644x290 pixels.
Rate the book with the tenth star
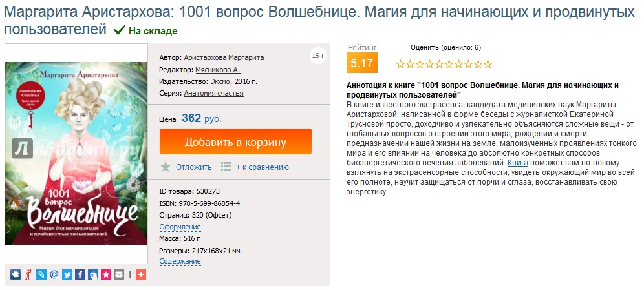[x=488, y=64]
